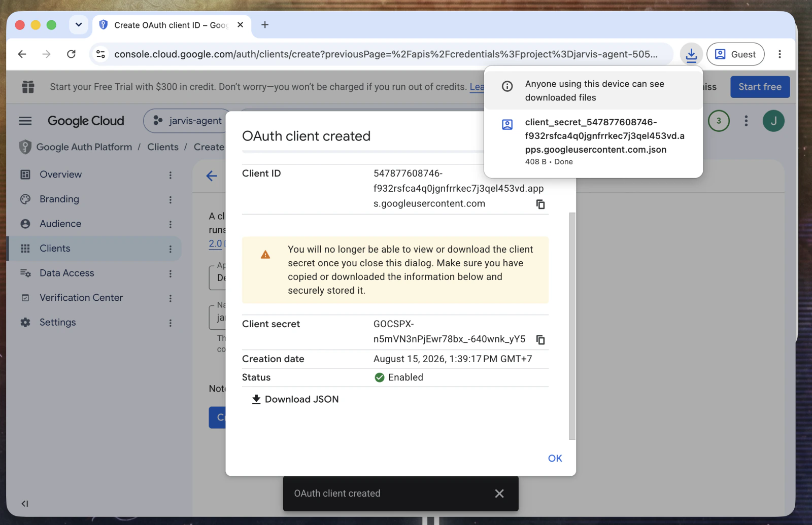This screenshot has height=525, width=812.
Task: View site information icon in address bar
Action: click(x=100, y=54)
